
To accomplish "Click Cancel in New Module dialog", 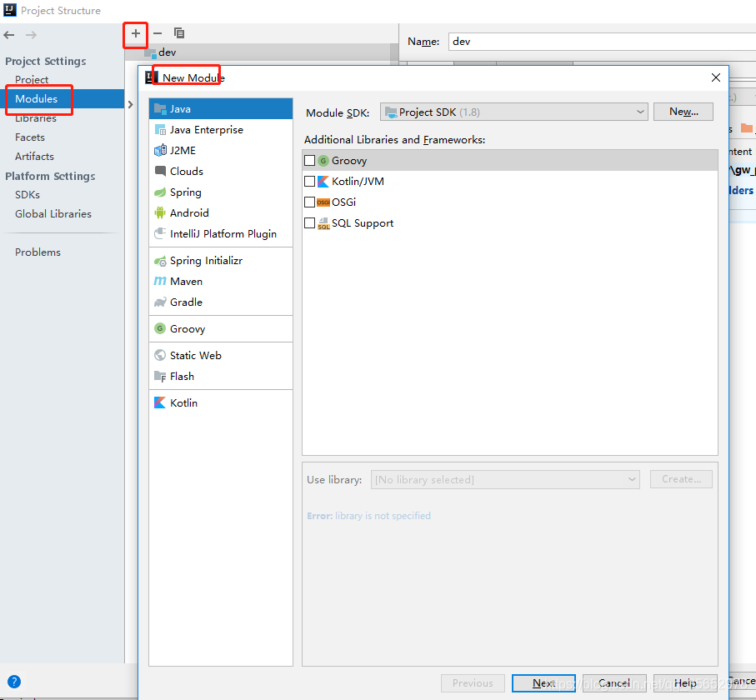I will [x=614, y=683].
